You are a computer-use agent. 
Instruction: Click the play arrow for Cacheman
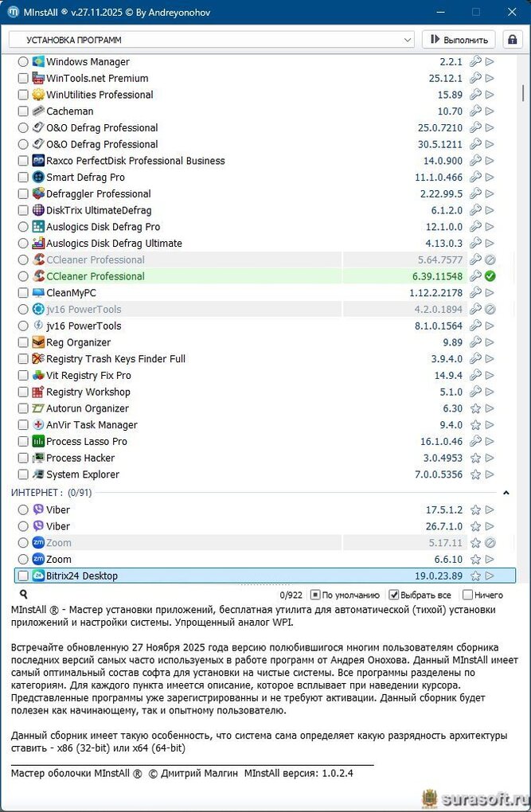coord(490,111)
